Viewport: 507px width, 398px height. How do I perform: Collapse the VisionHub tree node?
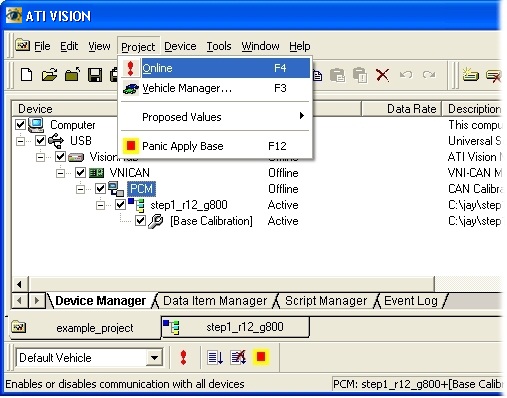click(40, 157)
